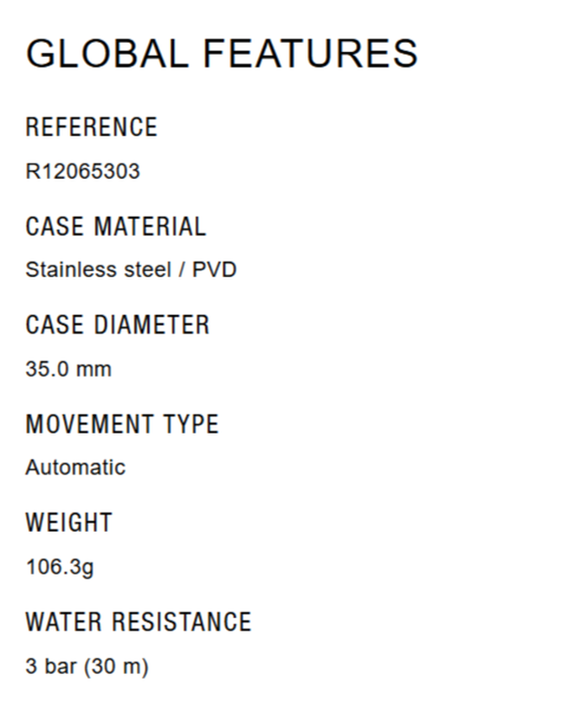Select the CASE MATERIAL label
The image size is (588, 714).
point(115,227)
